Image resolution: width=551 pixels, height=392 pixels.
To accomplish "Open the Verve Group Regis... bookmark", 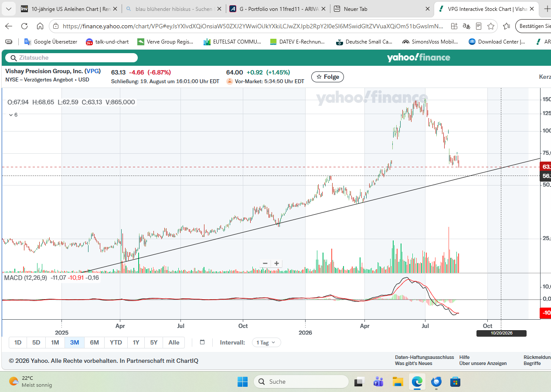I will click(x=166, y=42).
